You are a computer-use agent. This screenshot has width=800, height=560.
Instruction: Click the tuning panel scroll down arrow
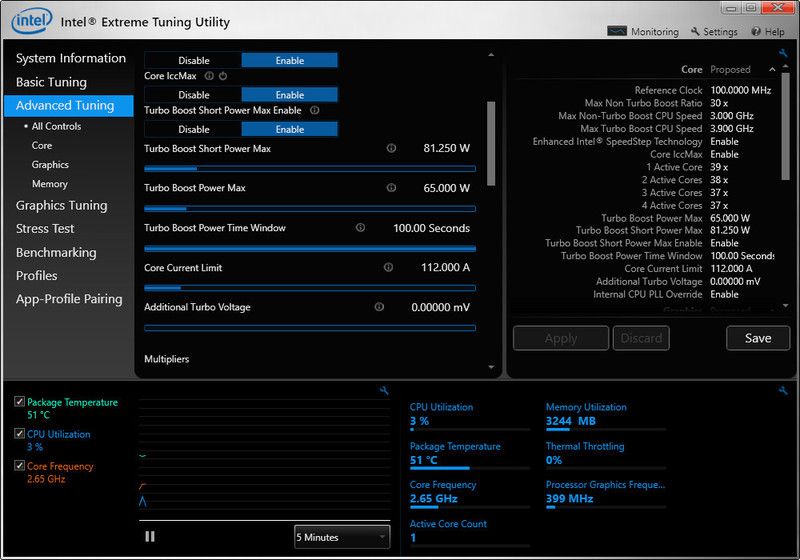pyautogui.click(x=491, y=367)
